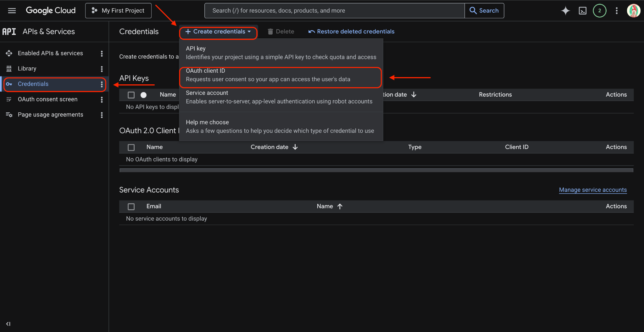The image size is (644, 332).
Task: Sort API keys by creation date arrow
Action: [x=414, y=94]
